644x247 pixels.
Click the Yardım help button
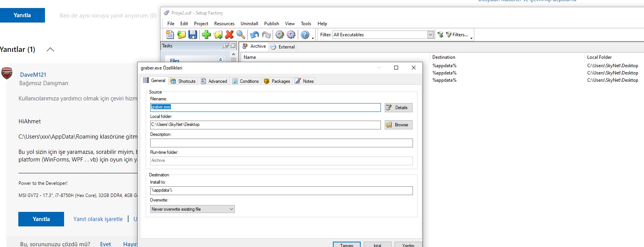(408, 245)
